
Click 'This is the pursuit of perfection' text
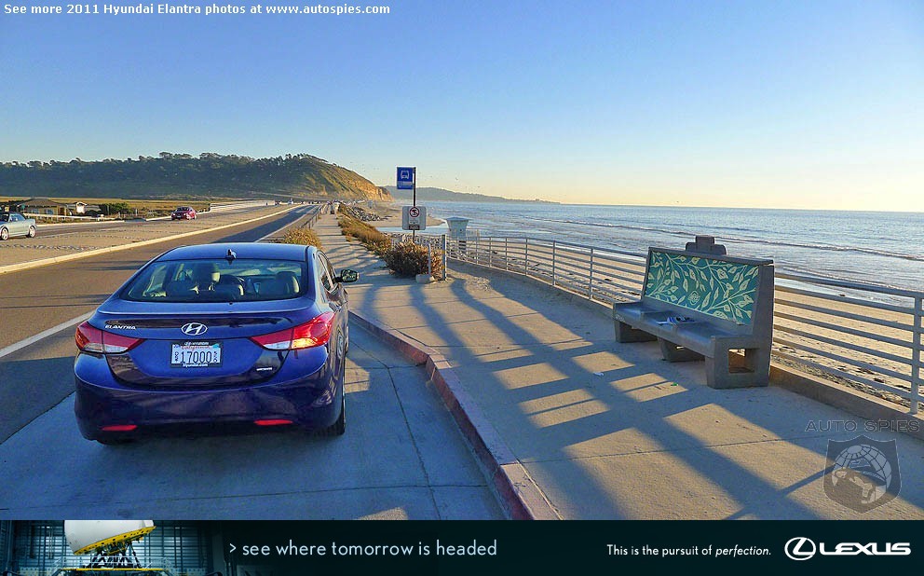pyautogui.click(x=688, y=551)
